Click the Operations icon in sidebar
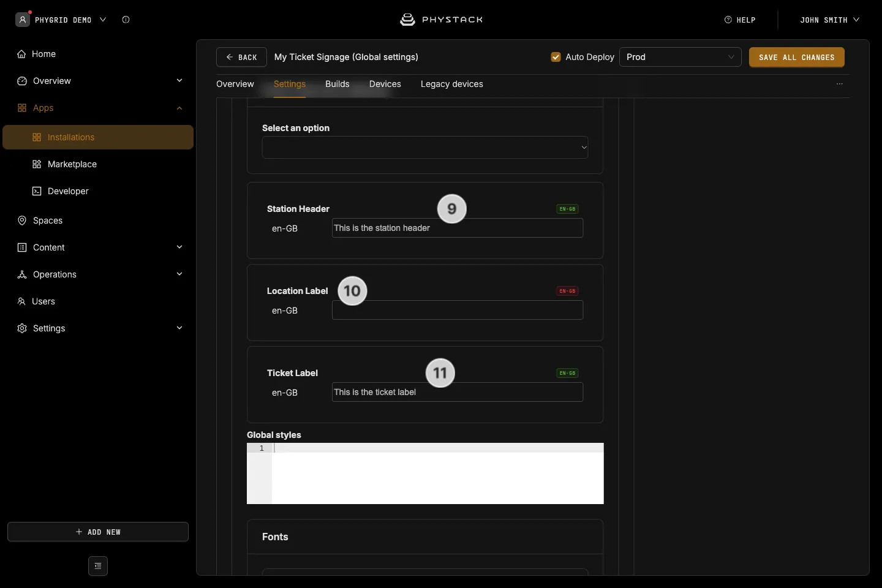 [22, 274]
